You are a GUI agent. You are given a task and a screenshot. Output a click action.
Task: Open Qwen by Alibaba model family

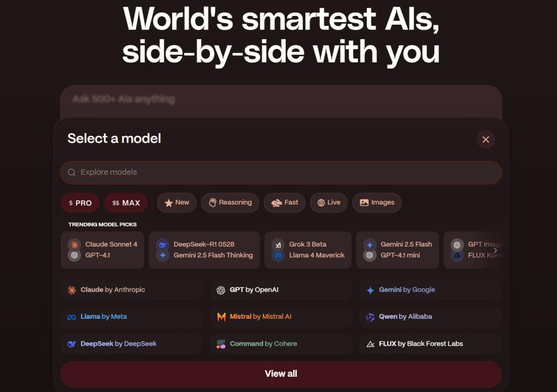pos(430,317)
